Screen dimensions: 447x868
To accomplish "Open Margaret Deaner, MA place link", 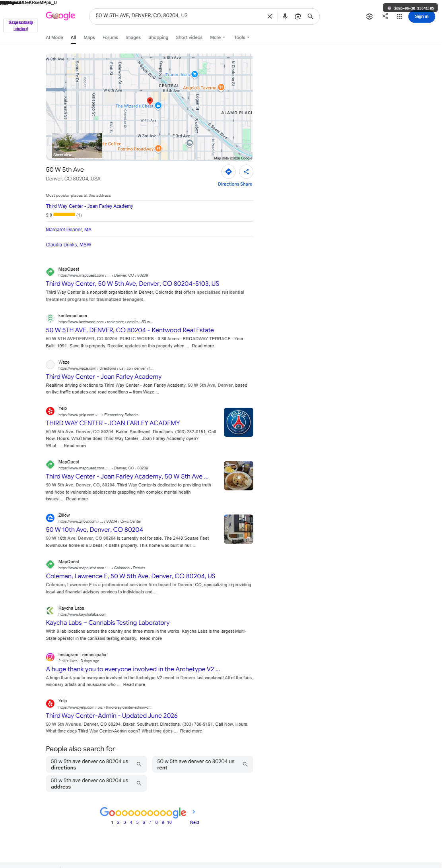I will click(68, 230).
